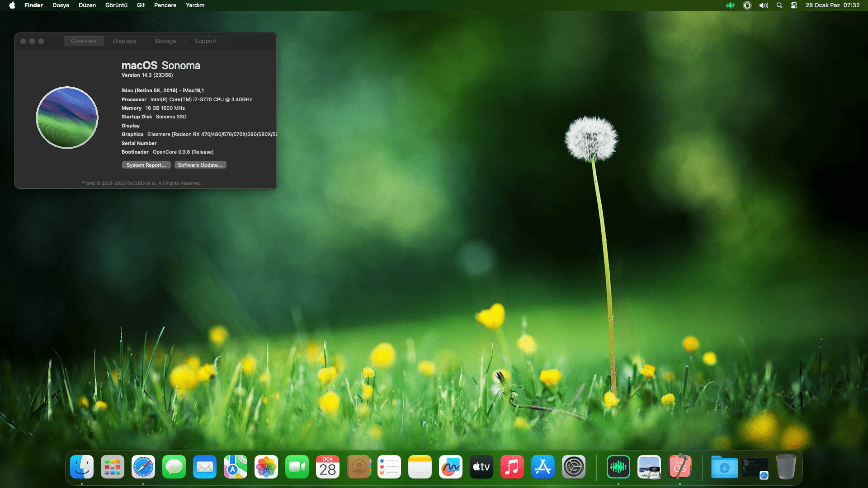Open System Settings gear icon
The height and width of the screenshot is (488, 868).
573,467
